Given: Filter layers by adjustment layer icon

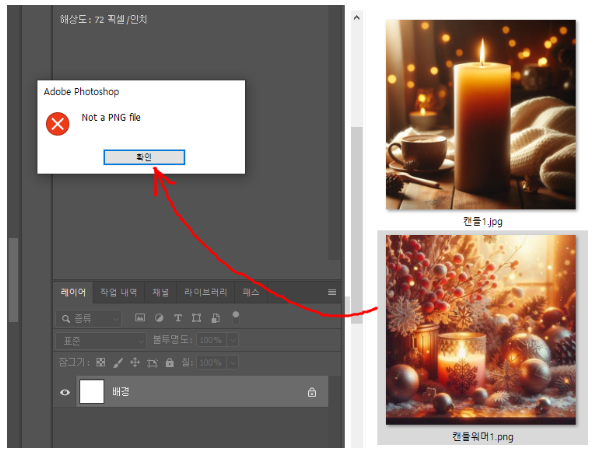Looking at the screenshot, I should 159,318.
